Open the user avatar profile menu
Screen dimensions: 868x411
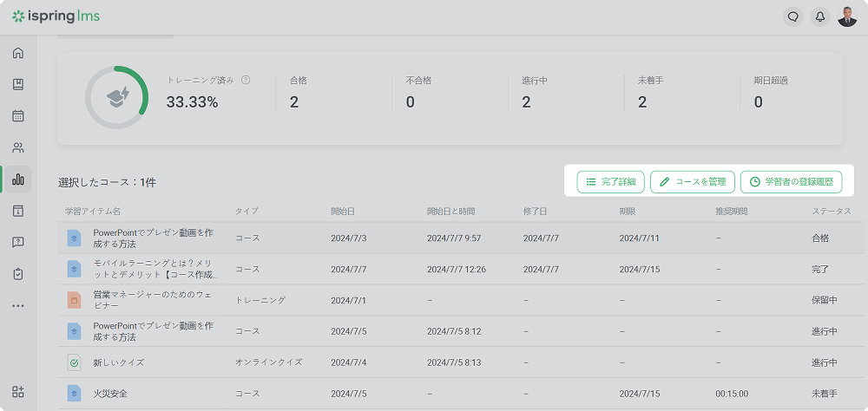coord(847,16)
